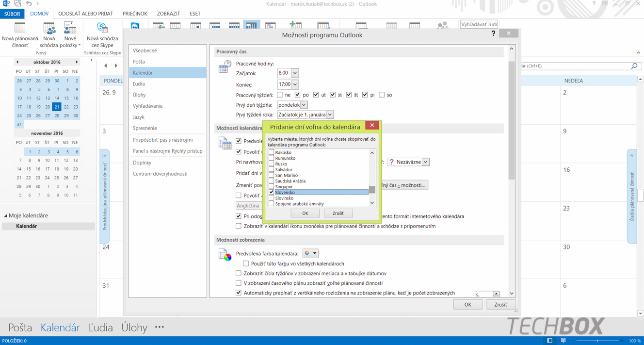644x345 pixels.
Task: Check Slovinsko in holiday list
Action: point(272,198)
